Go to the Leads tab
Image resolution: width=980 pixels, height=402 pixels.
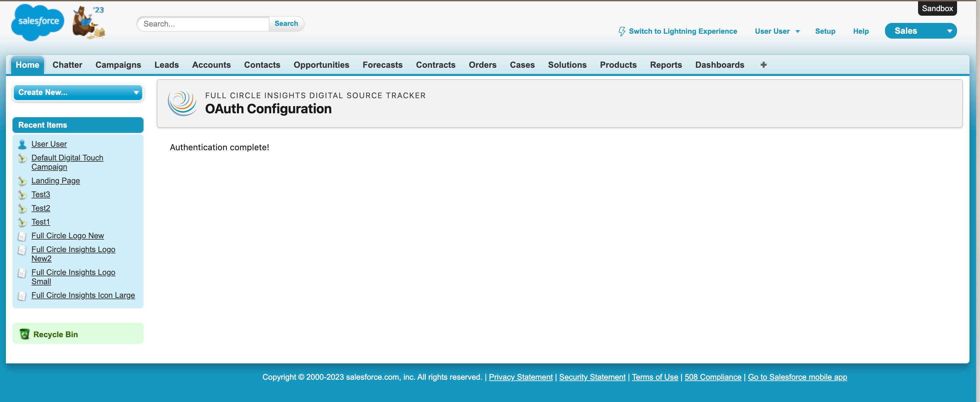coord(167,65)
